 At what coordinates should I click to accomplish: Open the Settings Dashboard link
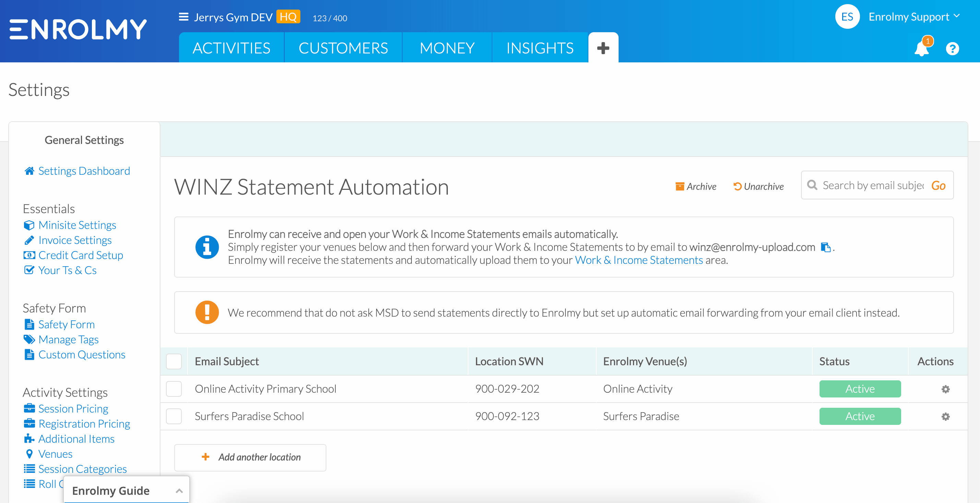pyautogui.click(x=84, y=171)
